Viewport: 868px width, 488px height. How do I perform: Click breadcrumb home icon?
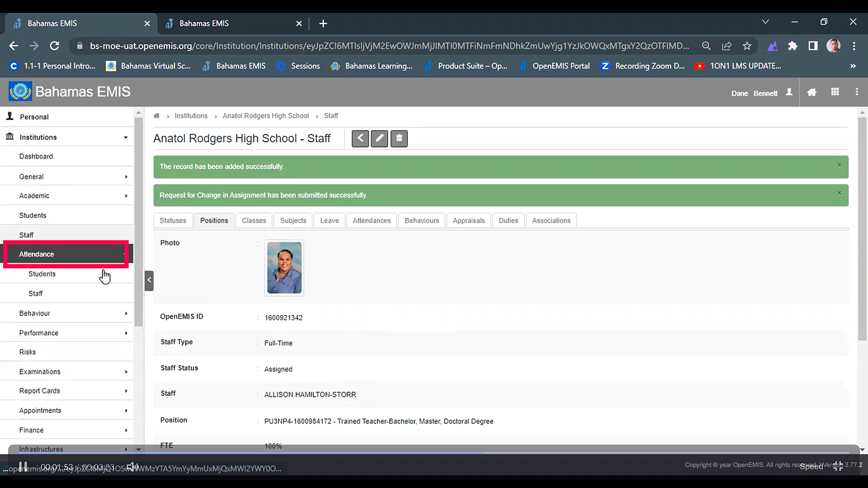point(157,116)
